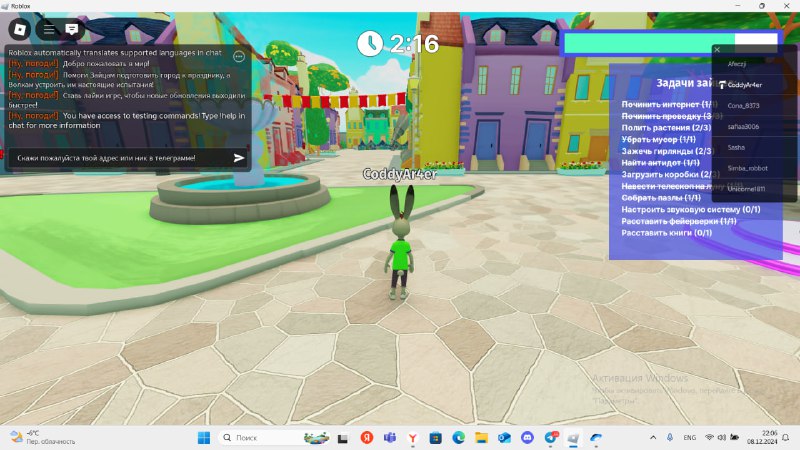Open the weather widget showing -6°C
The image size is (800, 450).
pos(43,437)
